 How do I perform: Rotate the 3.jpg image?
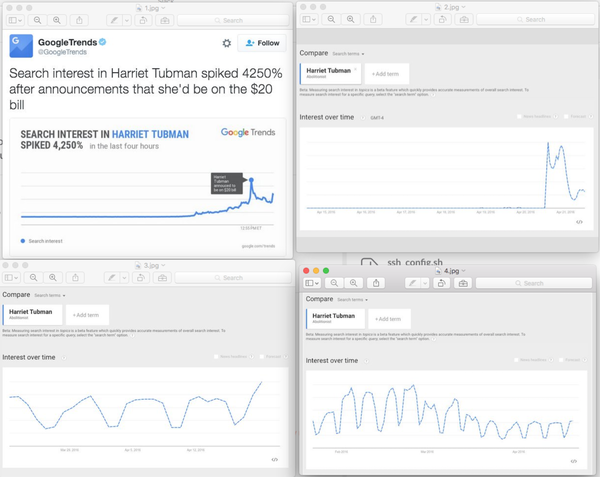(141, 278)
